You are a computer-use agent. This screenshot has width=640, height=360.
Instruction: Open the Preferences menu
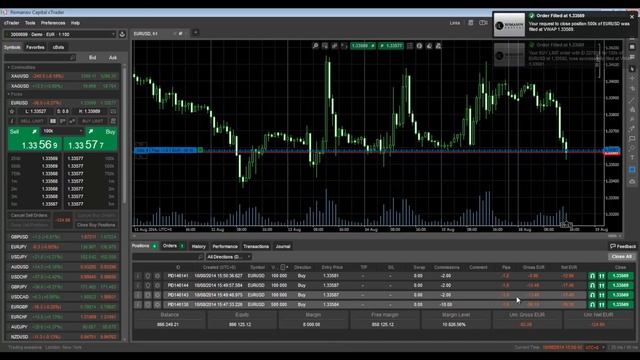[53, 23]
